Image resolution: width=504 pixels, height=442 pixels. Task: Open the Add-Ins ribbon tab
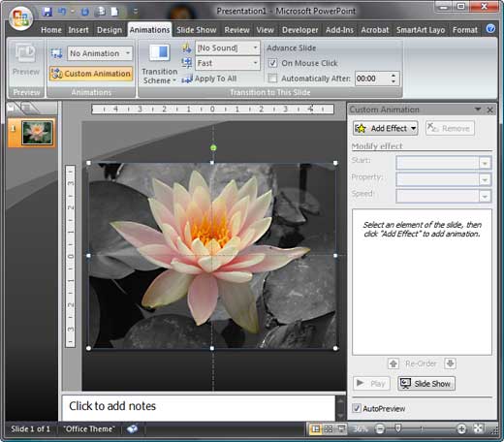tap(339, 30)
